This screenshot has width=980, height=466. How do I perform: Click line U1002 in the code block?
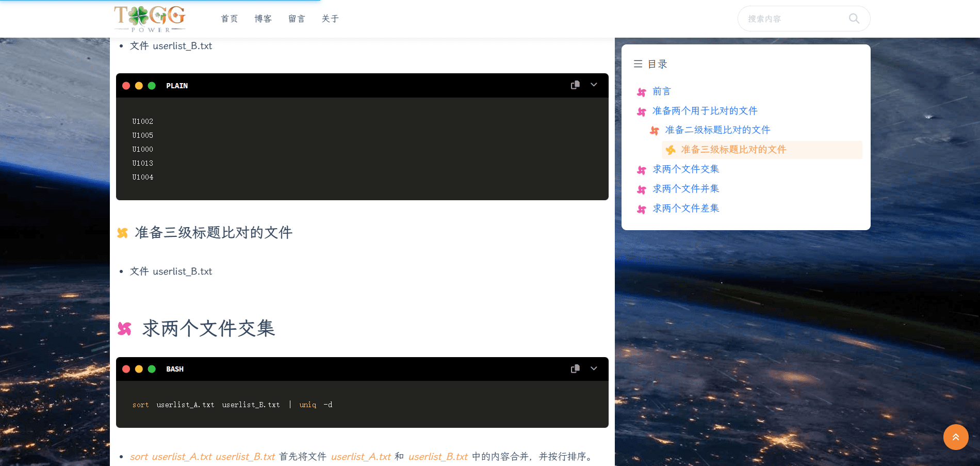point(143,121)
